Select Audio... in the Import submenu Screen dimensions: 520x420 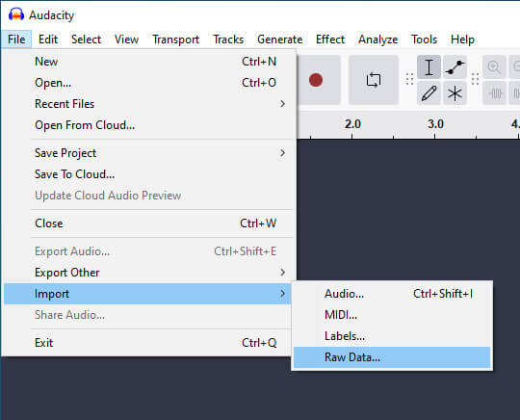(392, 294)
